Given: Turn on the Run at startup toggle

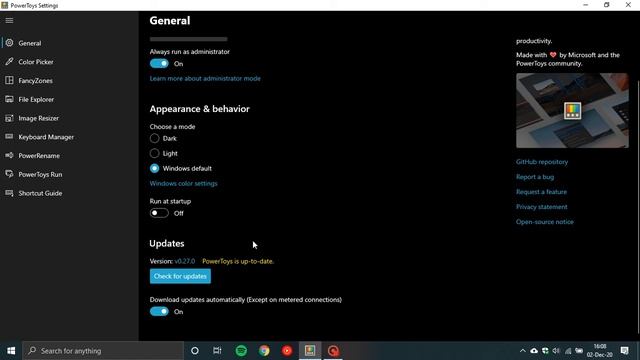Looking at the screenshot, I should [x=159, y=213].
